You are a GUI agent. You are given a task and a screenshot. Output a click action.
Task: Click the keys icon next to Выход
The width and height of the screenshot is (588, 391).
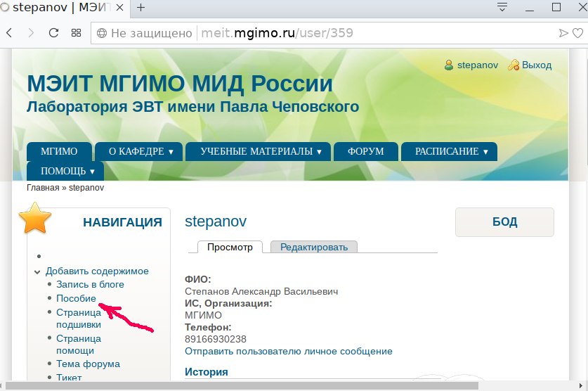[x=513, y=65]
